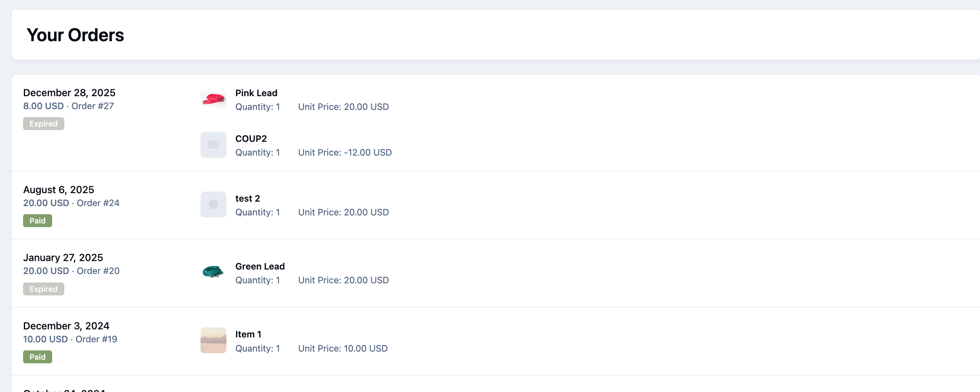Click the test 2 placeholder badge icon
The height and width of the screenshot is (392, 980).
(213, 204)
